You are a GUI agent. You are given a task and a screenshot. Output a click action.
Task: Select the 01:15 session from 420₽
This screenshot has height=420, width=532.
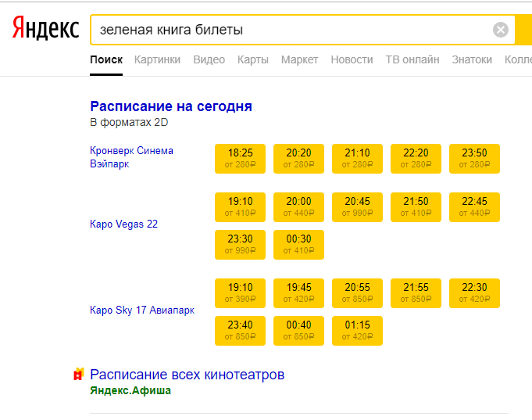(x=357, y=331)
